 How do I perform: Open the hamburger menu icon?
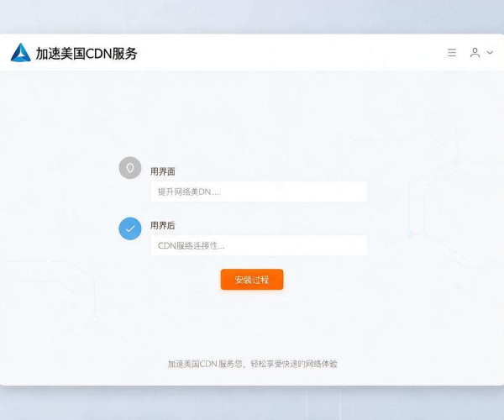coord(452,52)
